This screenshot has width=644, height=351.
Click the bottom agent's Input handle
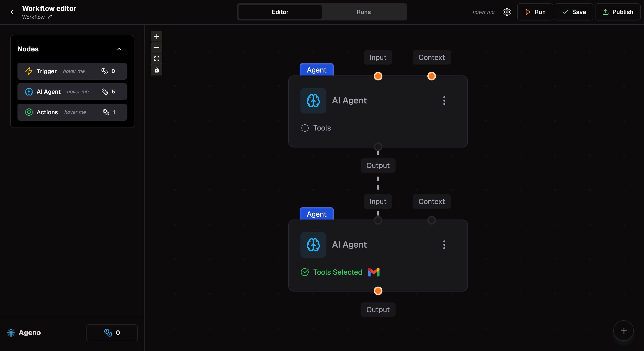[x=378, y=220]
